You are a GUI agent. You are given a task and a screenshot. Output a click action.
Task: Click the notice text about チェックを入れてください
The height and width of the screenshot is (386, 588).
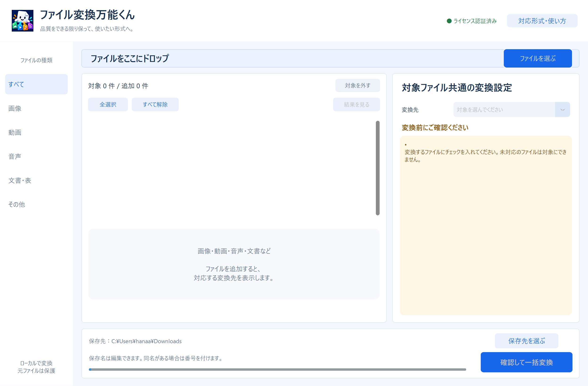pyautogui.click(x=485, y=156)
